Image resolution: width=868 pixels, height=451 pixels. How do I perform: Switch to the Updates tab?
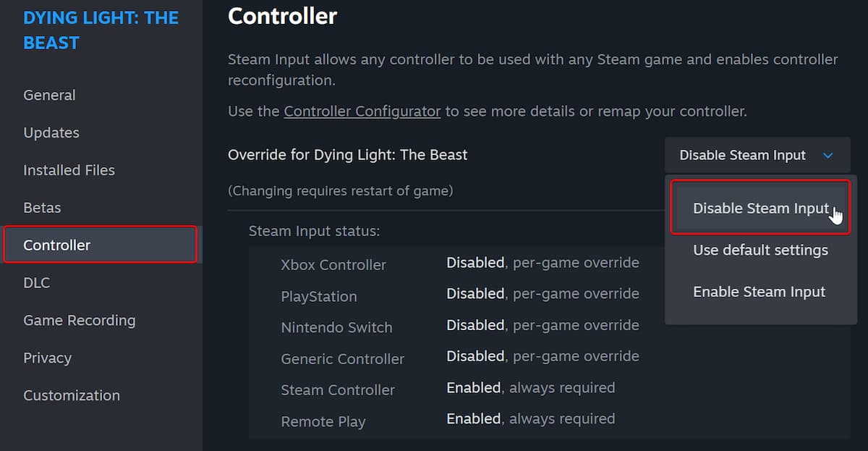[51, 132]
